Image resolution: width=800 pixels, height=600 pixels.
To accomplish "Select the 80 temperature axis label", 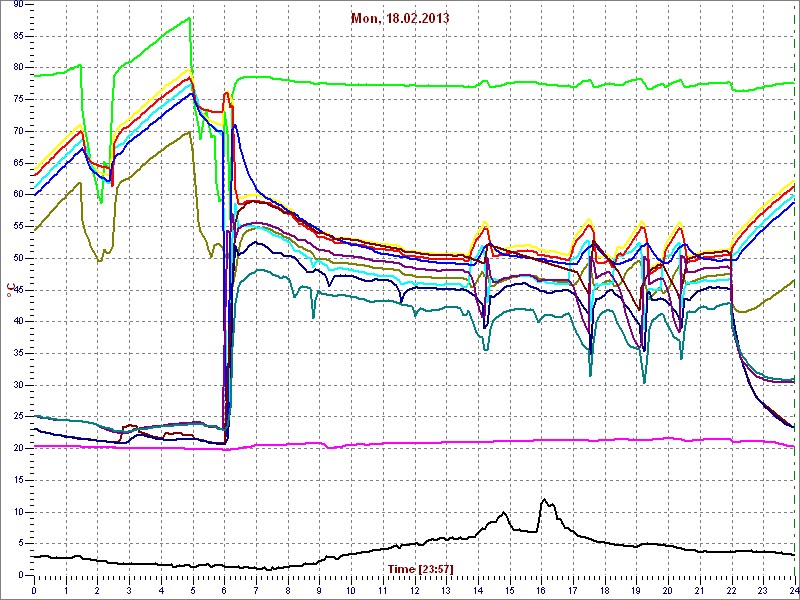I will coord(18,68).
